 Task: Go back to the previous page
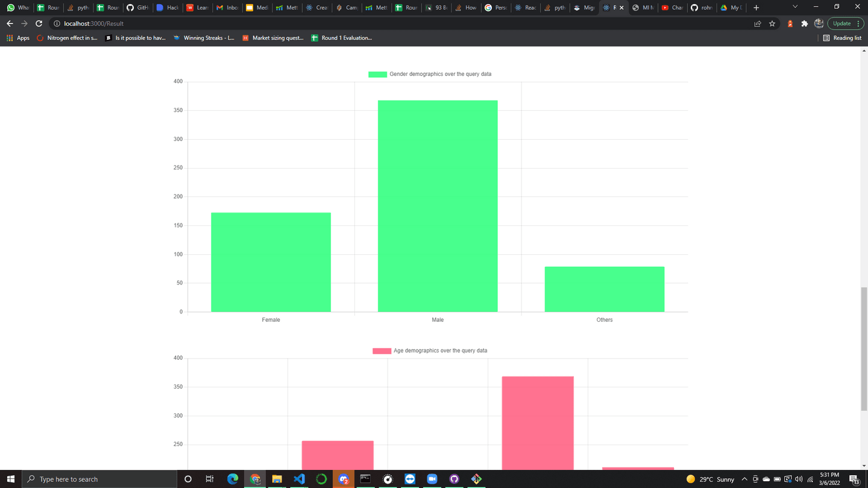coord(10,23)
